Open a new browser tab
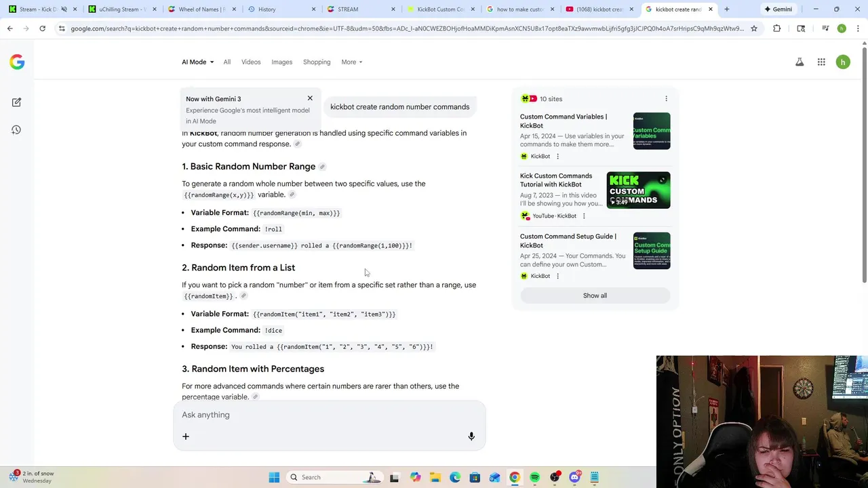 coord(726,9)
